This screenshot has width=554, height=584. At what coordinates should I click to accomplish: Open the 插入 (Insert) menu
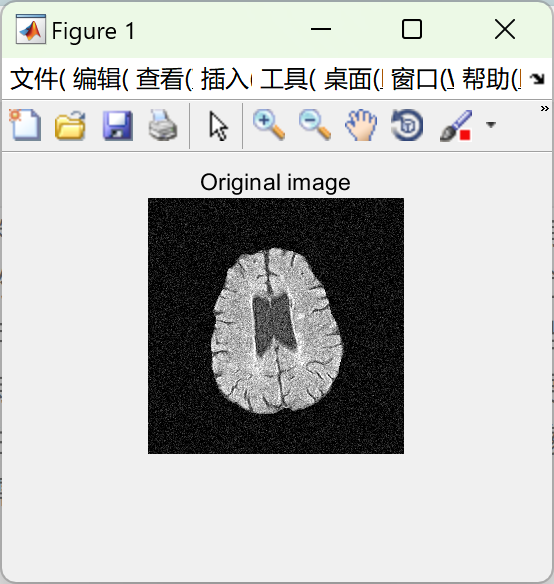click(x=226, y=79)
